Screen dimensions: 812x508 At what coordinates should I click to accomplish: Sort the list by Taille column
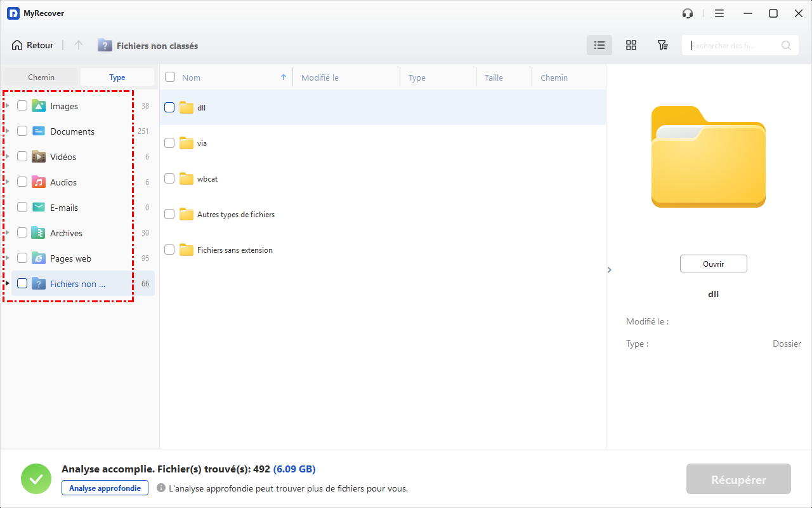click(494, 77)
